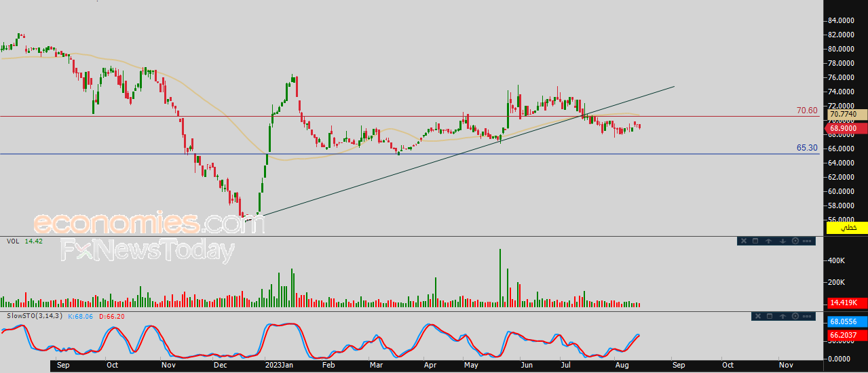Click the red 68.9000 current price tag
868x373 pixels.
tap(846, 128)
